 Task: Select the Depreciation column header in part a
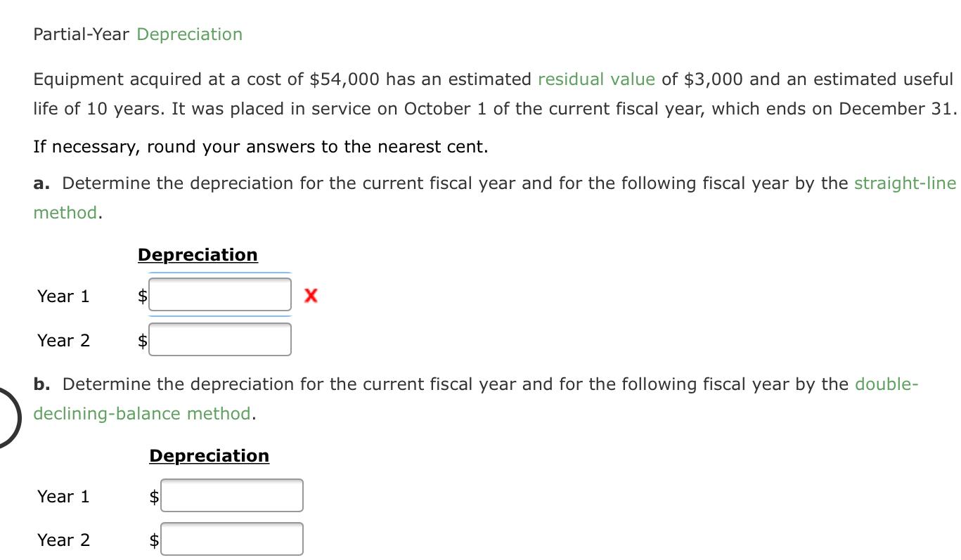(197, 254)
